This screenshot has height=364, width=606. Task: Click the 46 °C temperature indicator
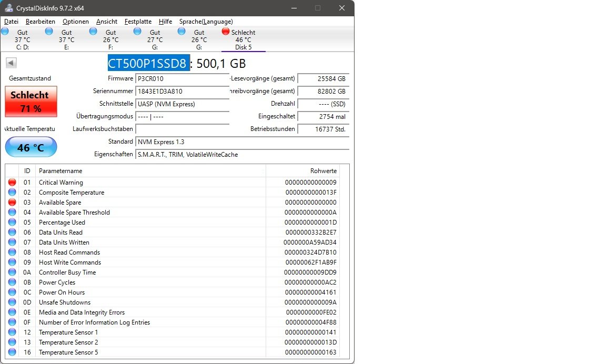pos(31,147)
